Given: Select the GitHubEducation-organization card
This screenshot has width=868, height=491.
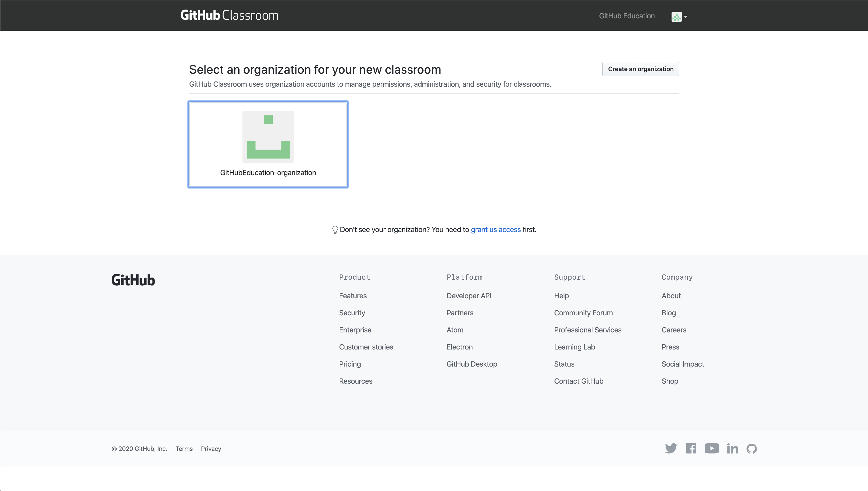Looking at the screenshot, I should (268, 144).
